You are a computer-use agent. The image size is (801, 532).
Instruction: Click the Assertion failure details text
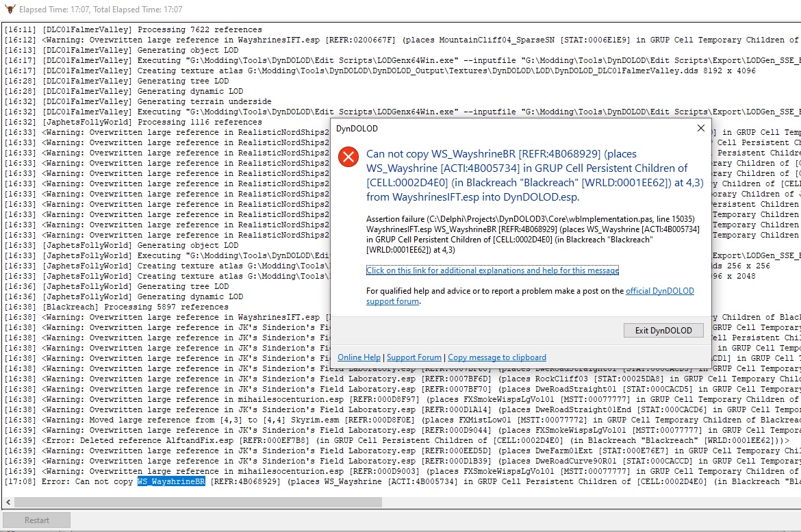533,234
